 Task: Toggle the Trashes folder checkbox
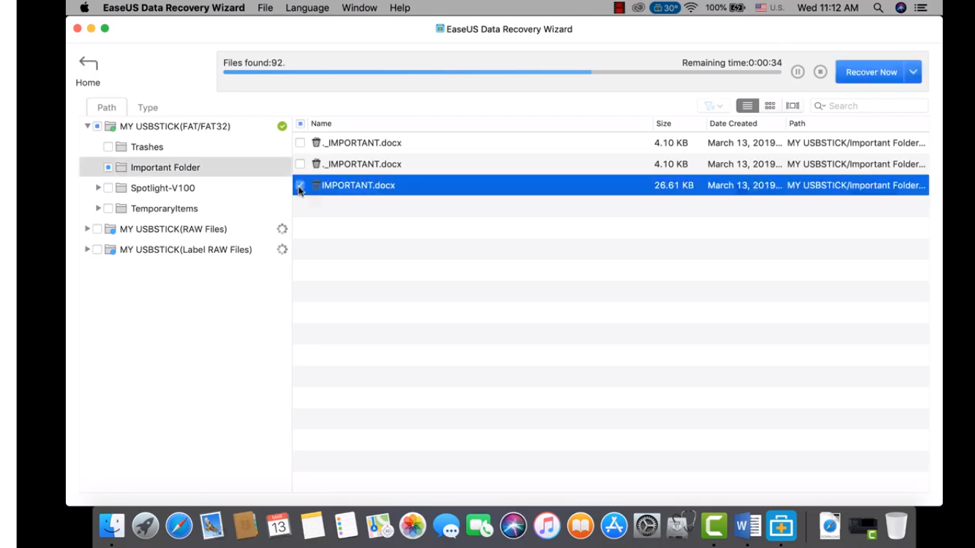(x=108, y=147)
